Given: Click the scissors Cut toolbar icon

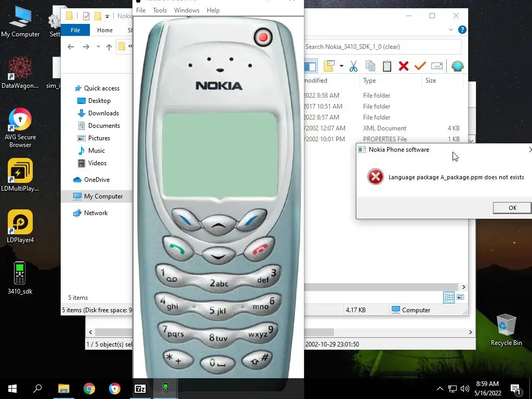Looking at the screenshot, I should pos(353,66).
